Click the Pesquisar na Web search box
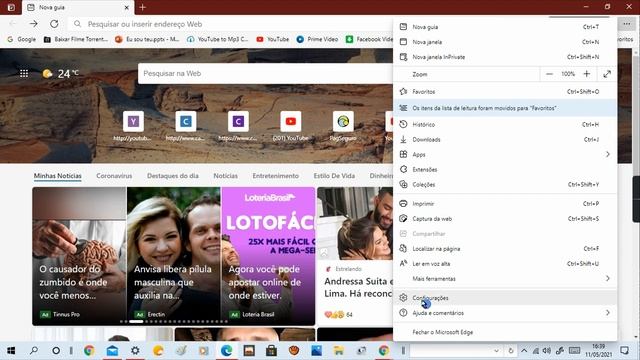The height and width of the screenshot is (360, 640). tap(265, 73)
